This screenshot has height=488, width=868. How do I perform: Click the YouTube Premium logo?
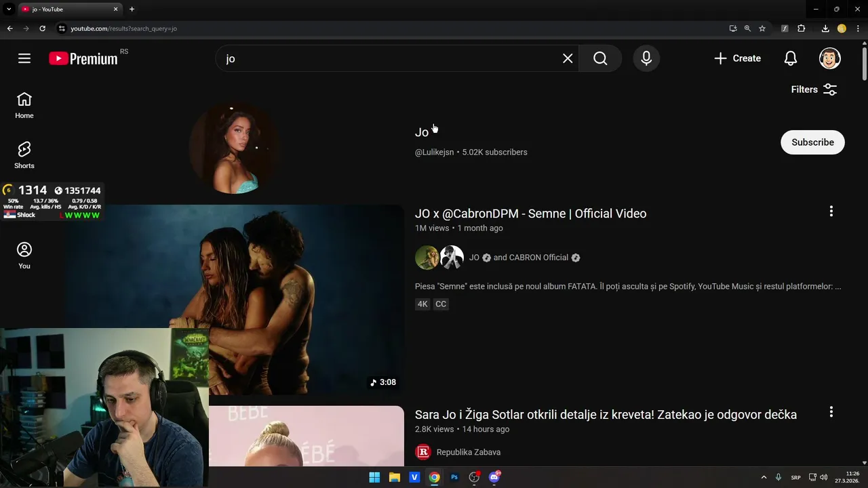83,58
